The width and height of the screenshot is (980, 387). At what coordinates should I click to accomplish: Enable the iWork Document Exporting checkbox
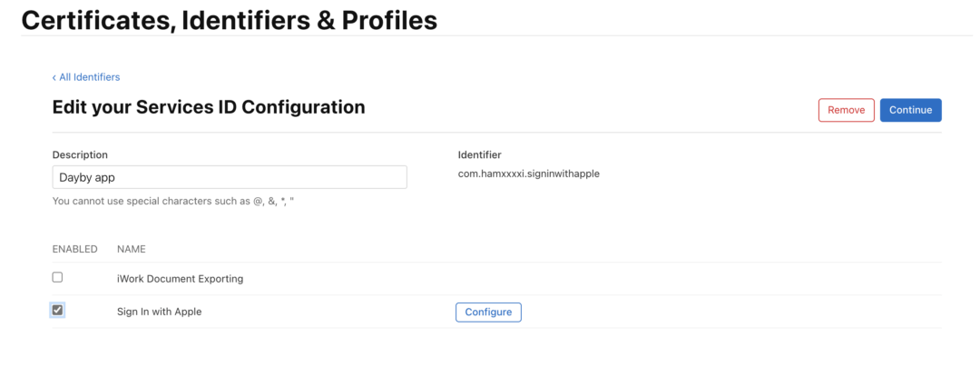click(x=57, y=277)
